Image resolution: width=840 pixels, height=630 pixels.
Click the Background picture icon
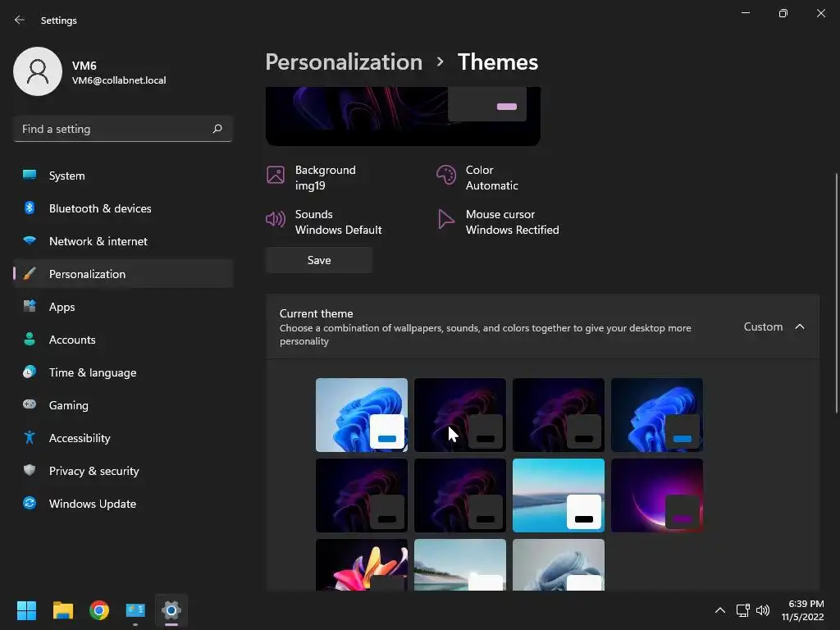[x=276, y=175]
